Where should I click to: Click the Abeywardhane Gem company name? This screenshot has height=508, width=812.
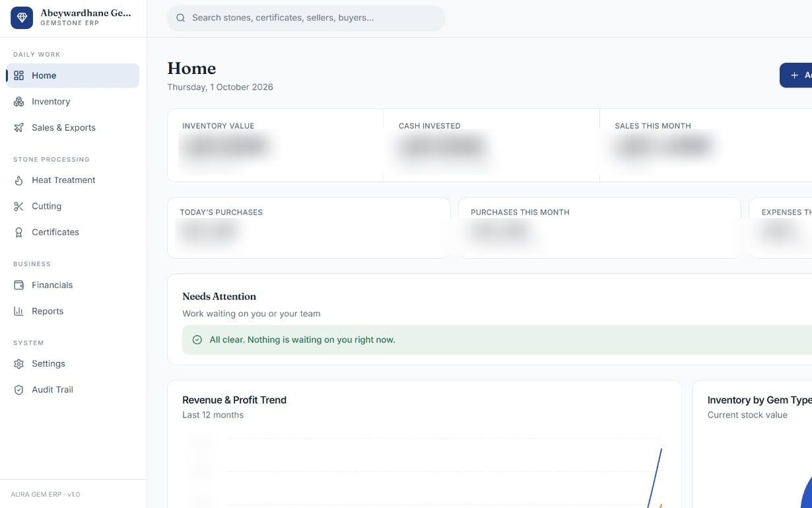(x=86, y=13)
